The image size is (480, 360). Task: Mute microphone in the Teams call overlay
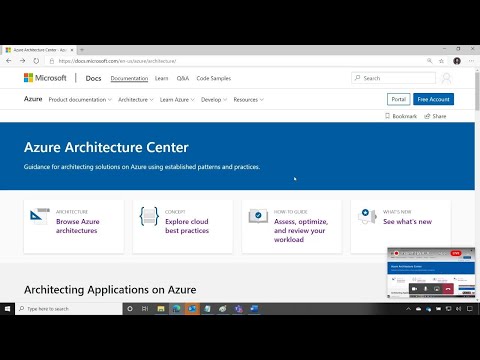425,289
